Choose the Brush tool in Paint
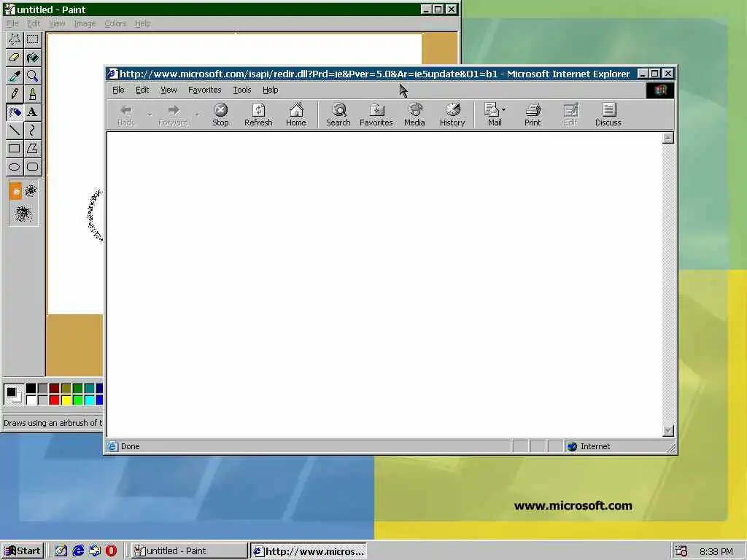 click(x=32, y=94)
